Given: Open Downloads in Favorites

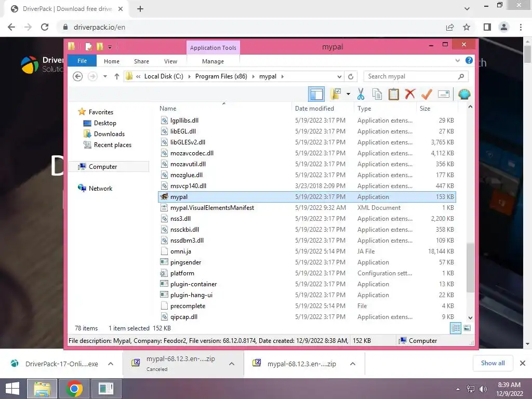Looking at the screenshot, I should pyautogui.click(x=109, y=134).
